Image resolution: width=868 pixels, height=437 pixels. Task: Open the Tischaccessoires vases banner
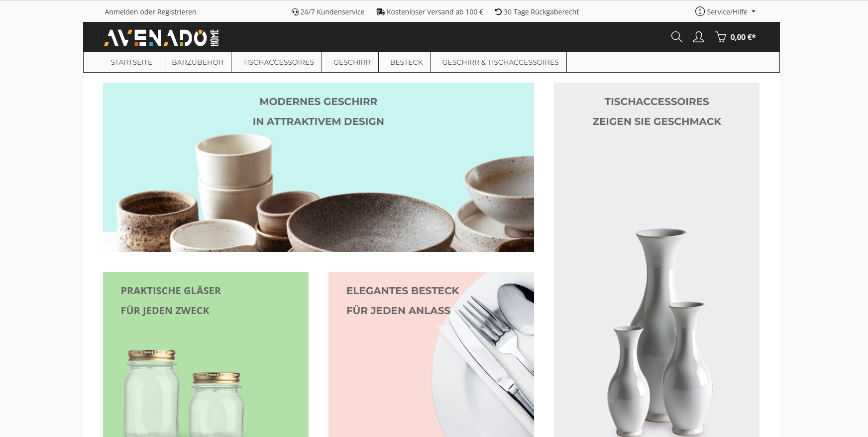[656, 260]
